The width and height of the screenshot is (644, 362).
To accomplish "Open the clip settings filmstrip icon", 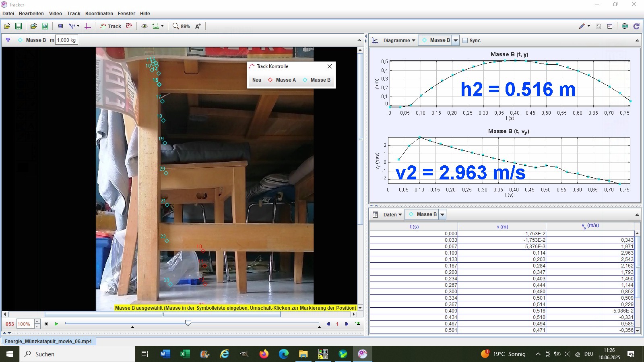I will click(x=60, y=26).
